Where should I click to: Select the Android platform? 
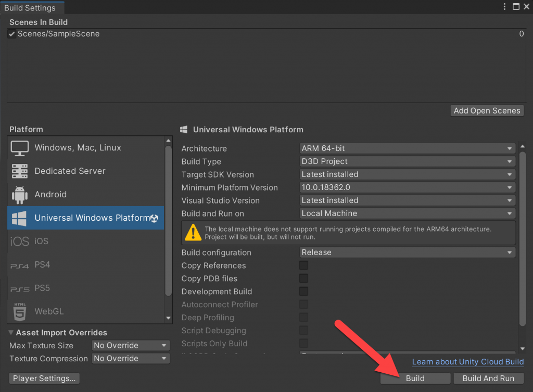click(86, 195)
